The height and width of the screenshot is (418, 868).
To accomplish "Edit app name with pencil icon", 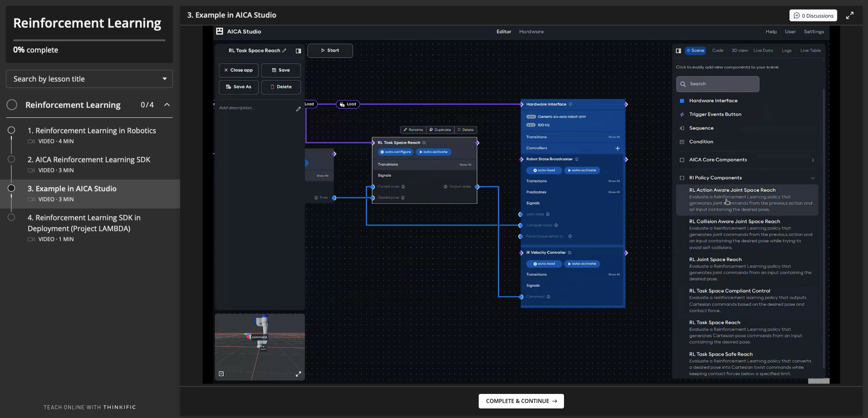I will [284, 51].
